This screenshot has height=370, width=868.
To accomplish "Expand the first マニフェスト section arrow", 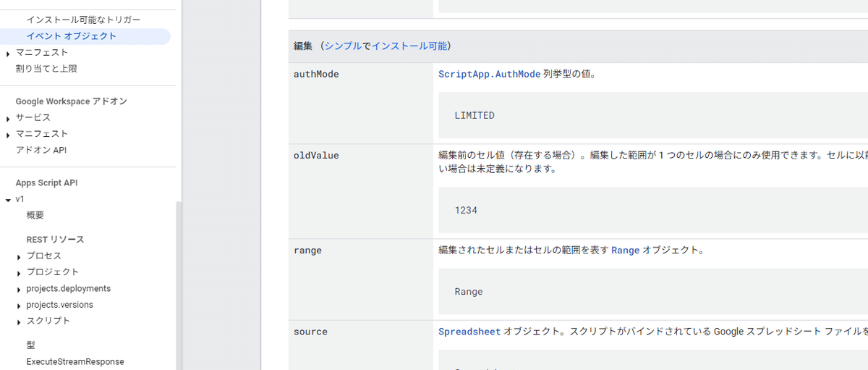I will click(x=8, y=54).
